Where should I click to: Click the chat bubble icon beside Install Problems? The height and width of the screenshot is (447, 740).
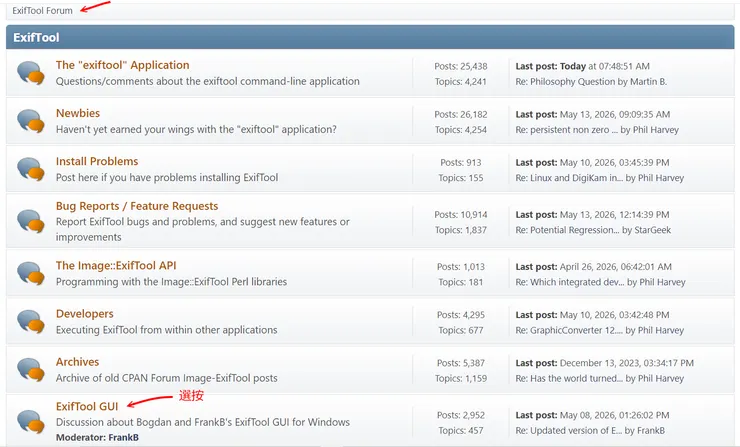click(31, 169)
